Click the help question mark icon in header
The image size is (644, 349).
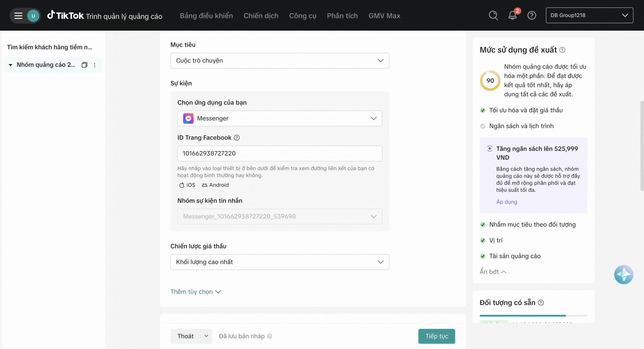pyautogui.click(x=532, y=16)
